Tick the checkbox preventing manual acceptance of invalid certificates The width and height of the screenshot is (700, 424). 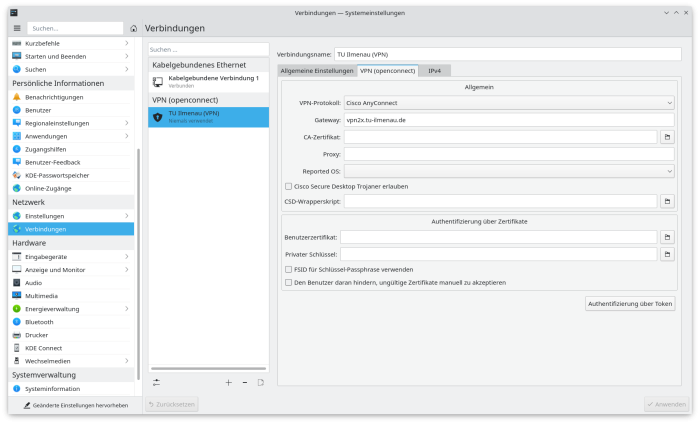288,283
